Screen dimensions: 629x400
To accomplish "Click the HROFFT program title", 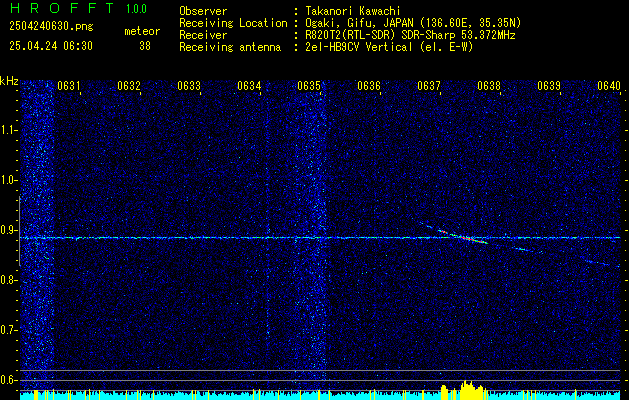I will [x=61, y=8].
